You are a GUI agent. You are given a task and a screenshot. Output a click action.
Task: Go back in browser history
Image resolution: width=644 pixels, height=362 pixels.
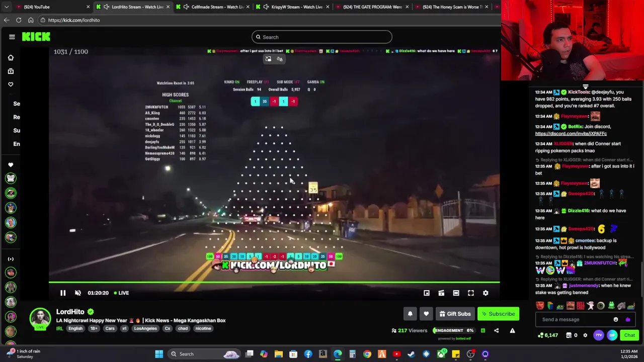[7, 20]
